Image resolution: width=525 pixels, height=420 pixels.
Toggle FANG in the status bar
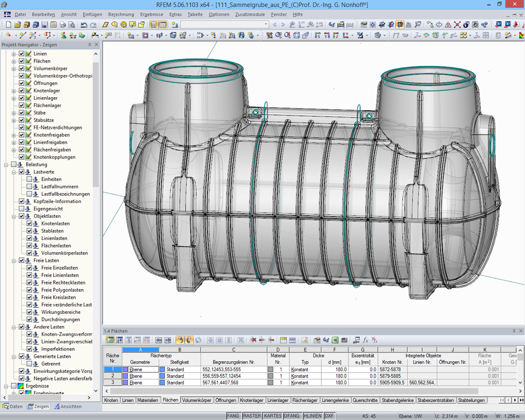(x=233, y=416)
